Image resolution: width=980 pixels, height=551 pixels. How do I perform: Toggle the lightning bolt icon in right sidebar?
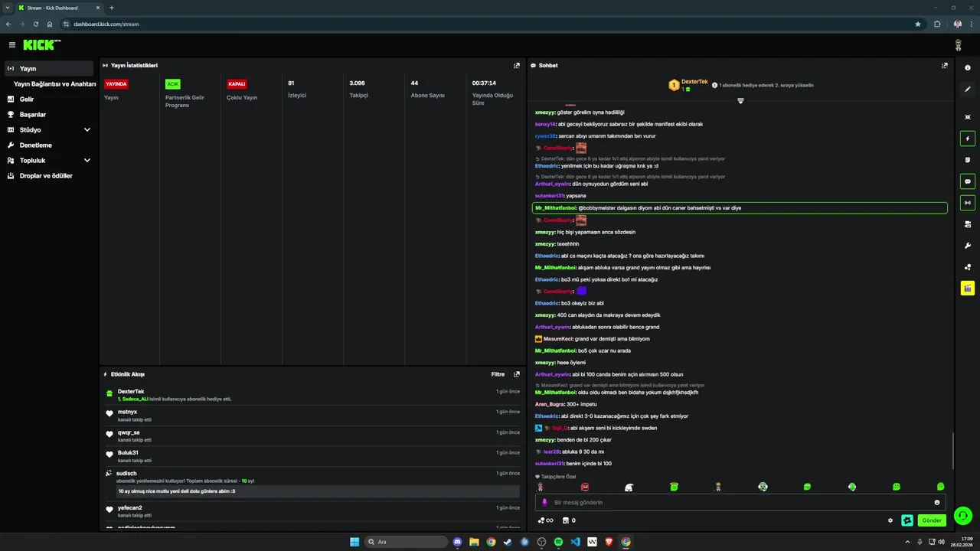[x=968, y=139]
